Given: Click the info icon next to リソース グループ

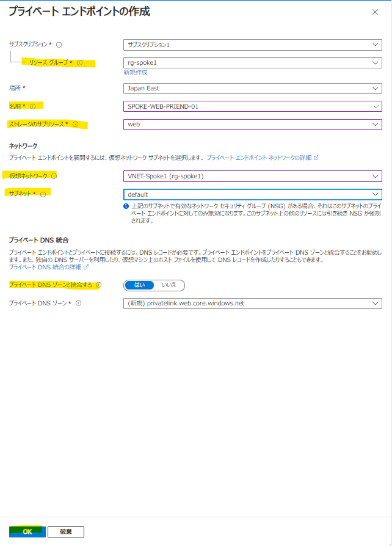Looking at the screenshot, I should [x=80, y=63].
